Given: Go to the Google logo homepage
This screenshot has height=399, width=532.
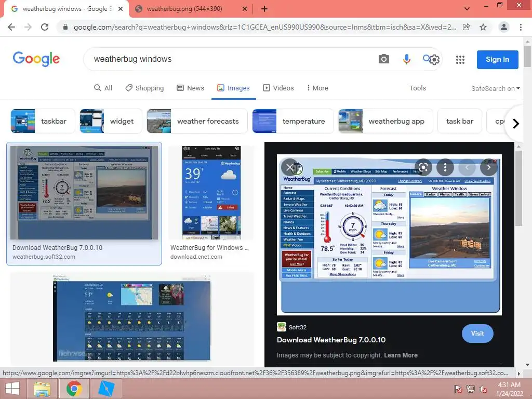Looking at the screenshot, I should 36,59.
